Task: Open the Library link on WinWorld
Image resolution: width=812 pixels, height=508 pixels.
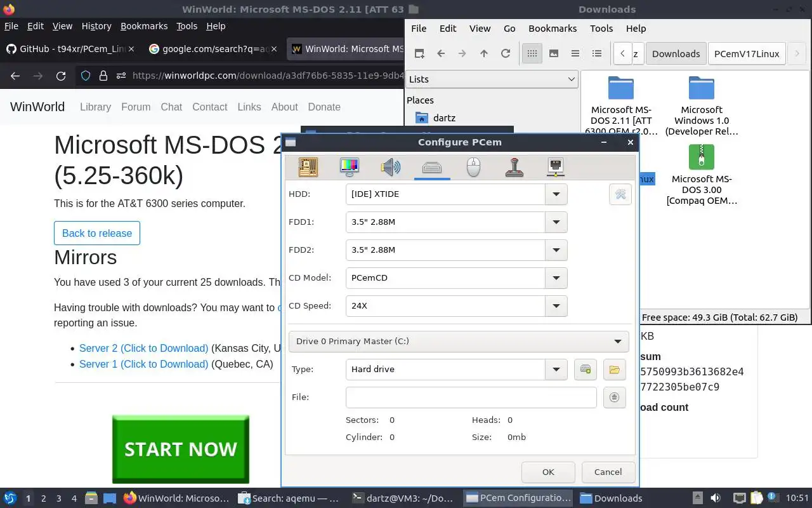Action: coord(95,107)
